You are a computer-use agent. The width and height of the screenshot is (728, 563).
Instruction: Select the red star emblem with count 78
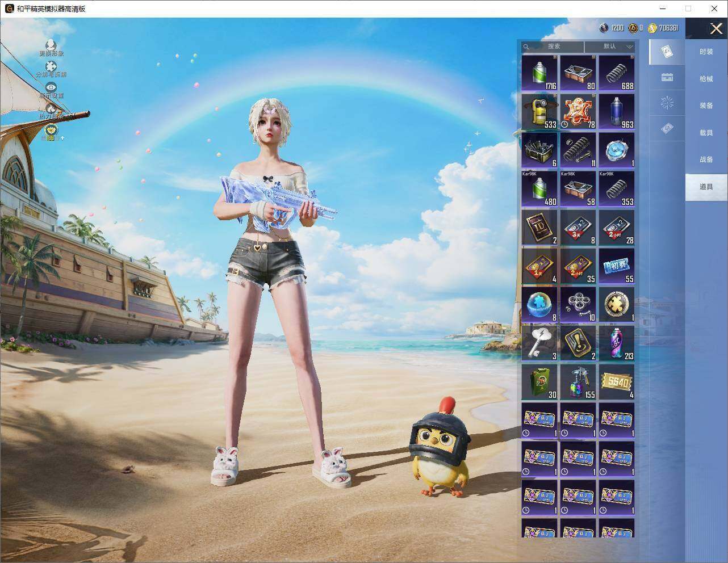click(578, 111)
